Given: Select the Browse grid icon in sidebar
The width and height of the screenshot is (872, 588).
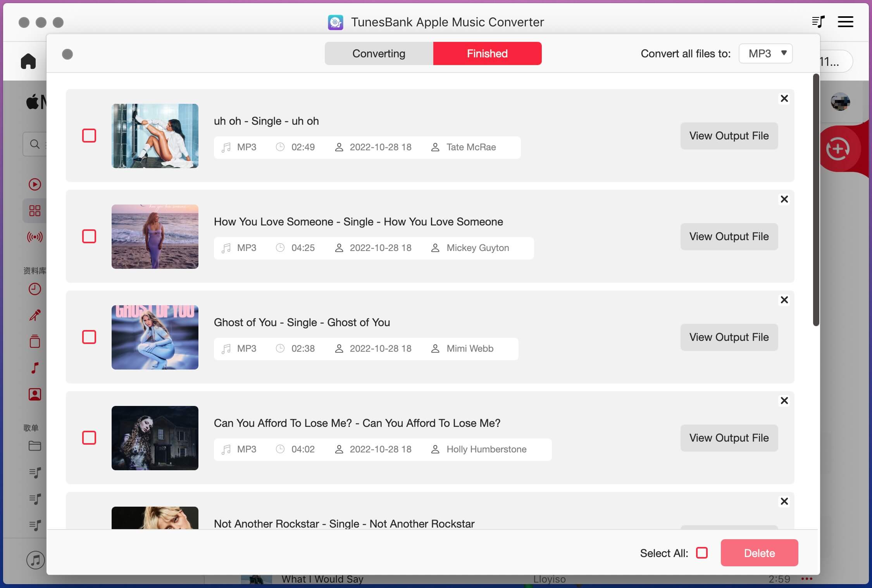Looking at the screenshot, I should [35, 211].
